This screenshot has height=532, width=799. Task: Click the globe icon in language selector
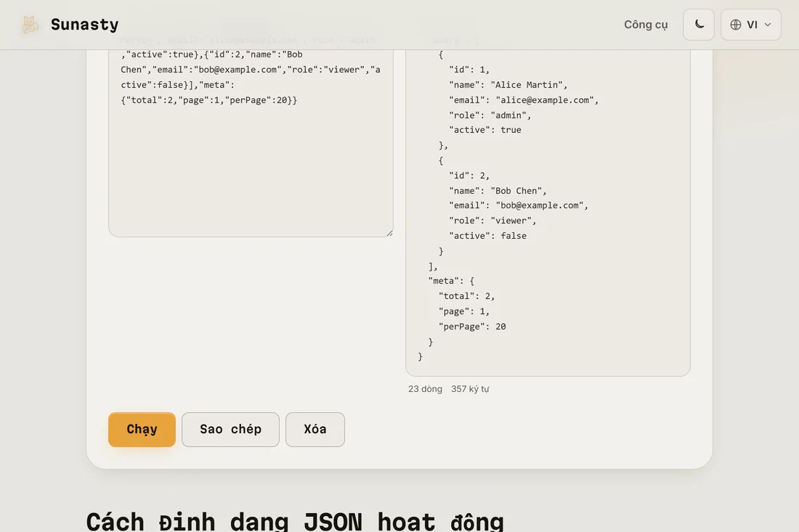pyautogui.click(x=735, y=25)
